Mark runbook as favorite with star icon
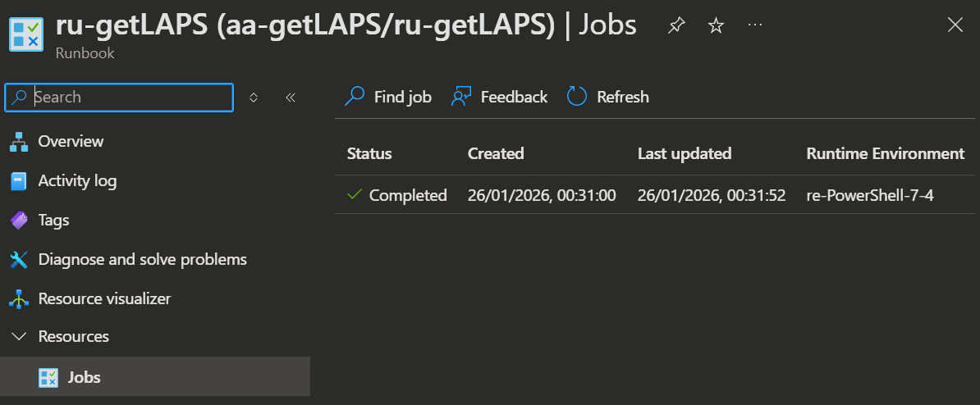The width and height of the screenshot is (980, 405). (x=717, y=25)
